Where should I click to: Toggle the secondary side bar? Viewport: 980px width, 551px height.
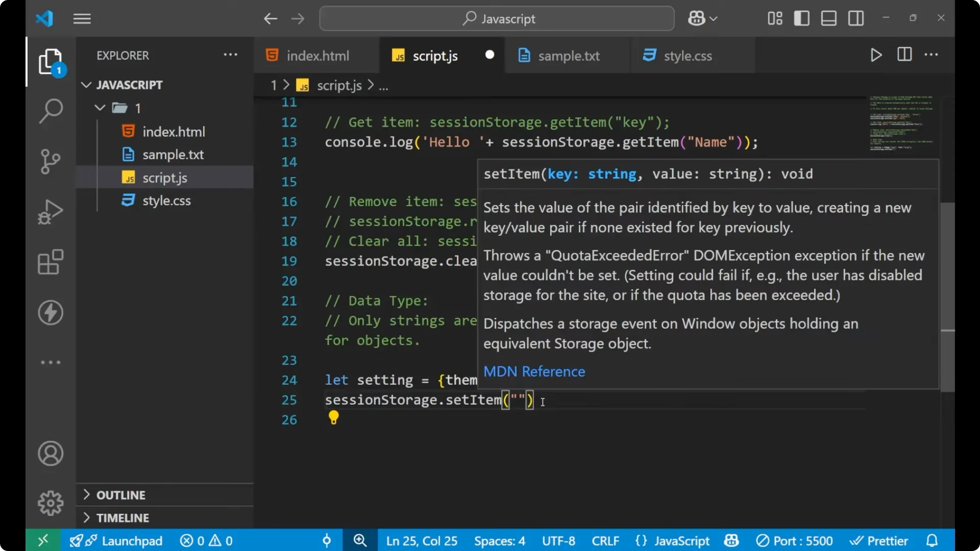click(x=855, y=18)
